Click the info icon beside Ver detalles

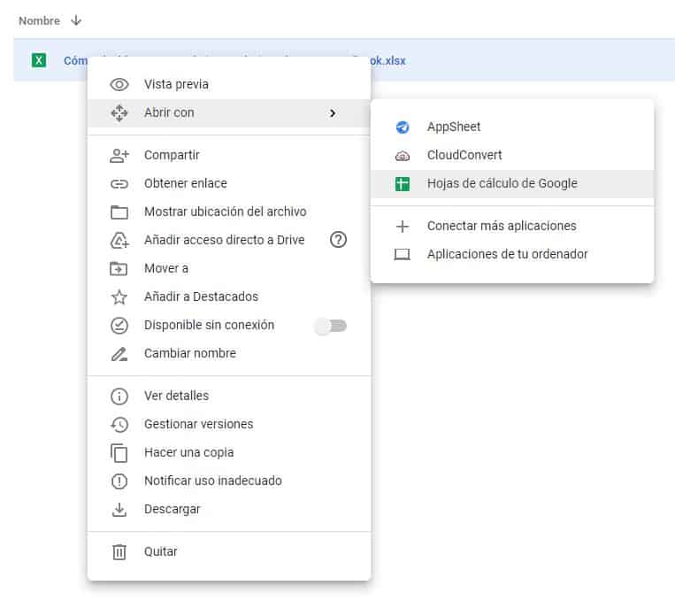119,397
